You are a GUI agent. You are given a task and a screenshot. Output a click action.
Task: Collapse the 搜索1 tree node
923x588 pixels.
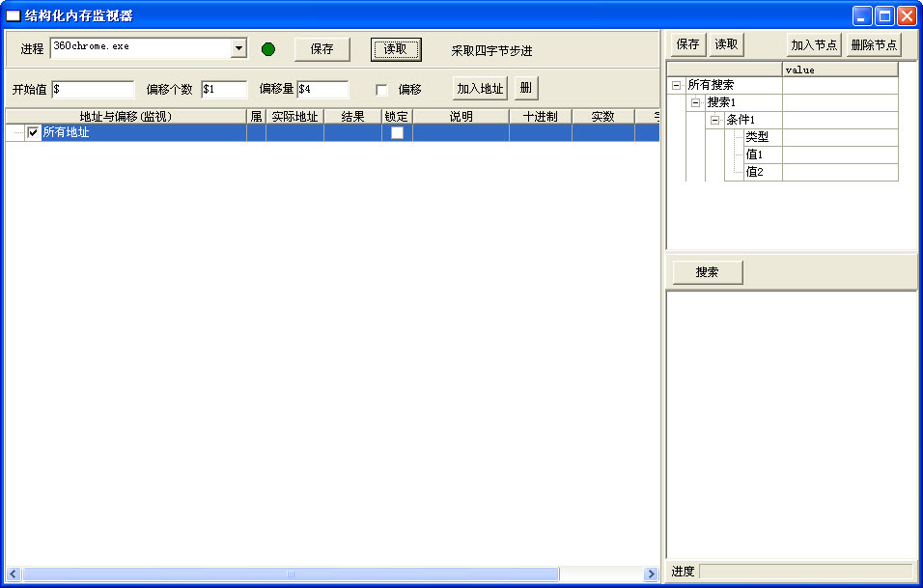click(695, 103)
